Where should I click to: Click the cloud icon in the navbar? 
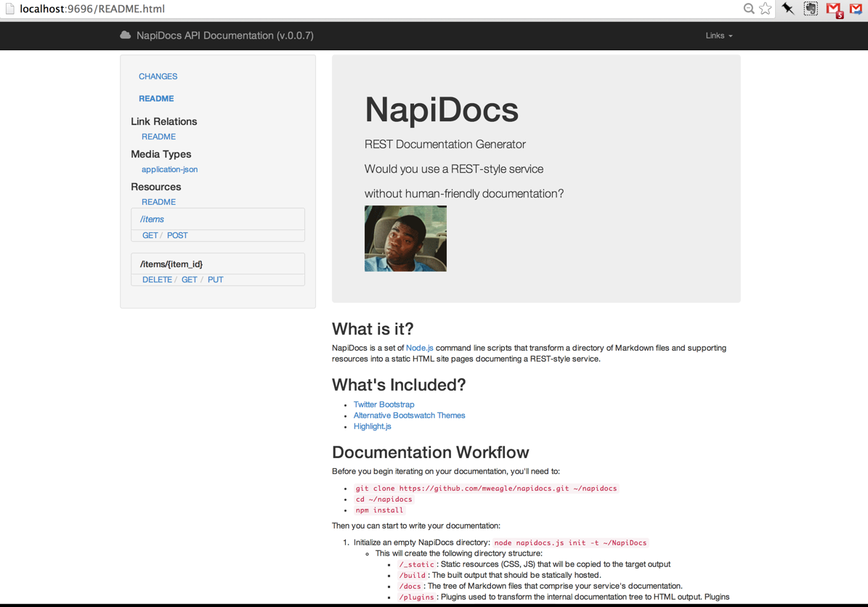(x=126, y=35)
